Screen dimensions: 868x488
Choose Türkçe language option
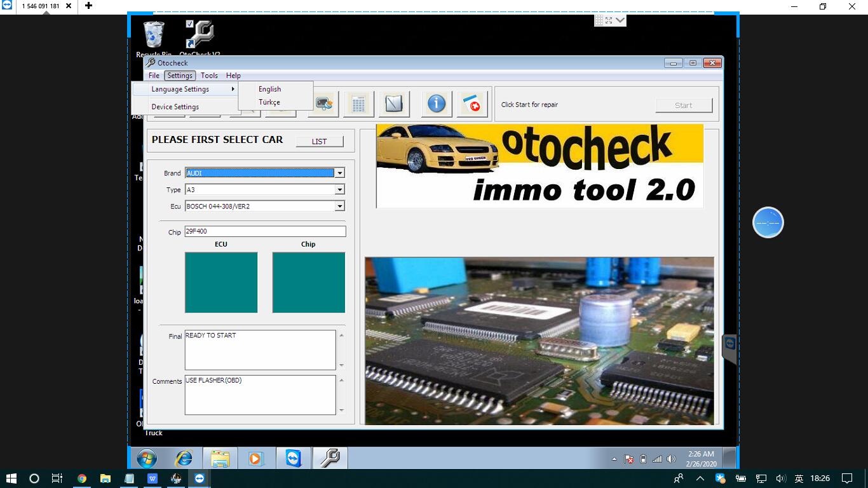(x=276, y=102)
